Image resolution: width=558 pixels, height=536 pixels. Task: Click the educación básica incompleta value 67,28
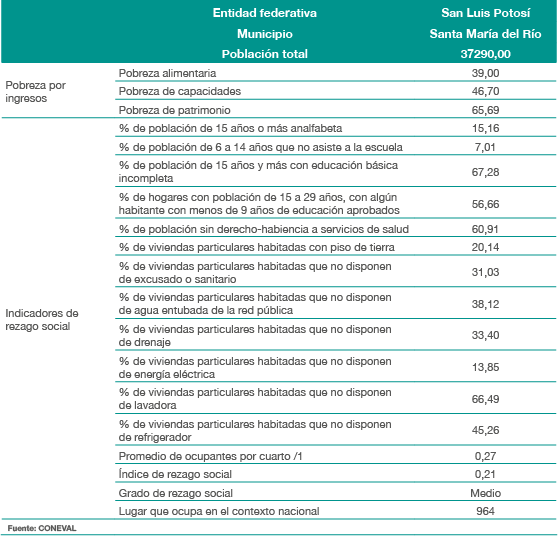[485, 172]
